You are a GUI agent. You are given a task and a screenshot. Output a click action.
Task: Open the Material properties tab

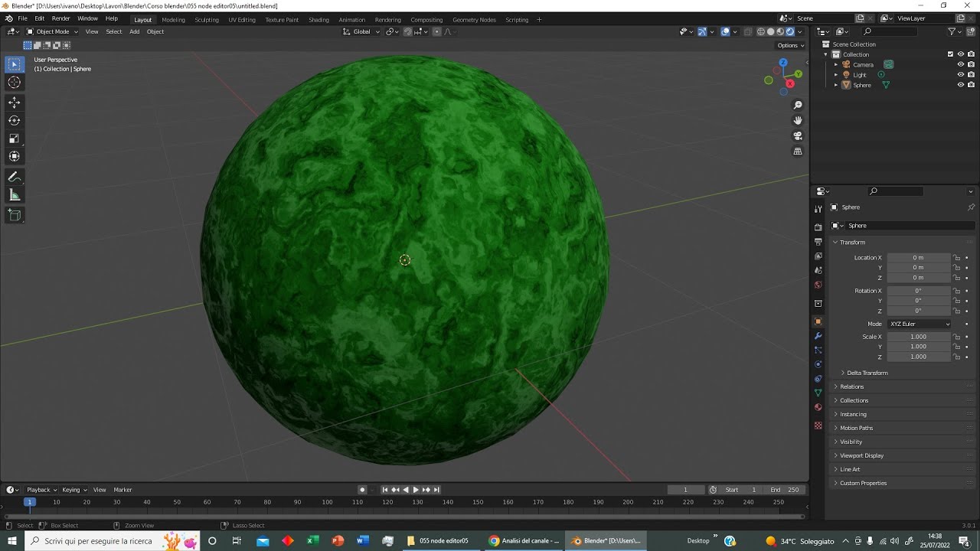coord(818,407)
